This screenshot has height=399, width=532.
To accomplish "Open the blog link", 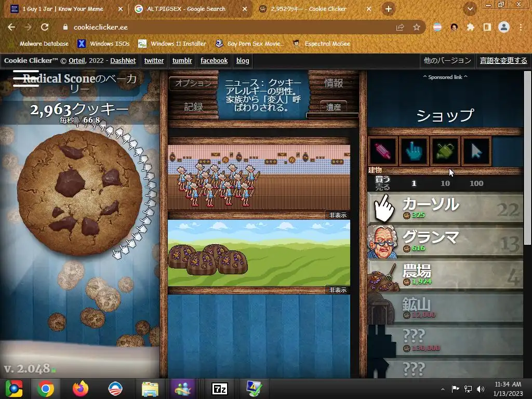I will click(x=243, y=61).
